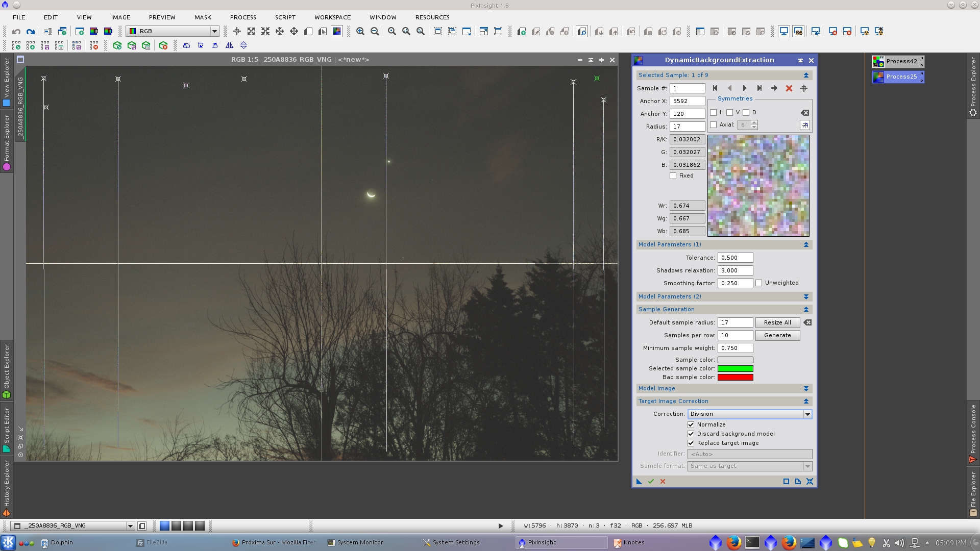Open the RGB channel dropdown in toolbar

point(173,31)
